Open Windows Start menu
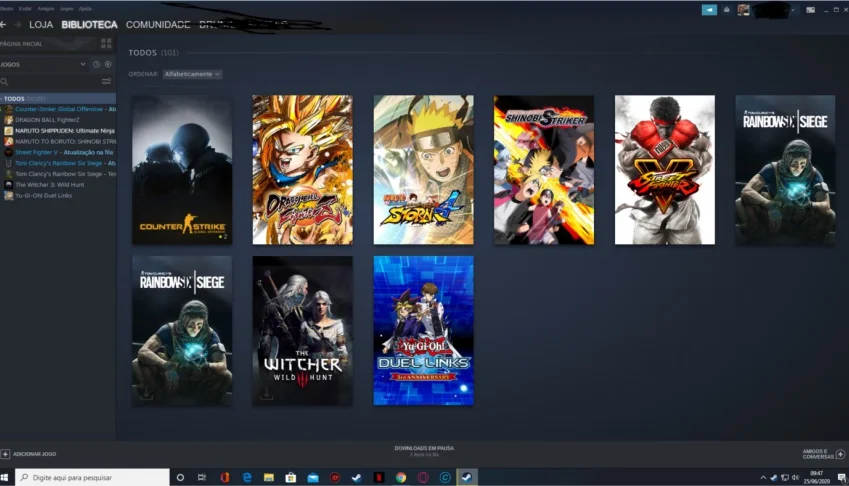The width and height of the screenshot is (849, 486). [4, 477]
